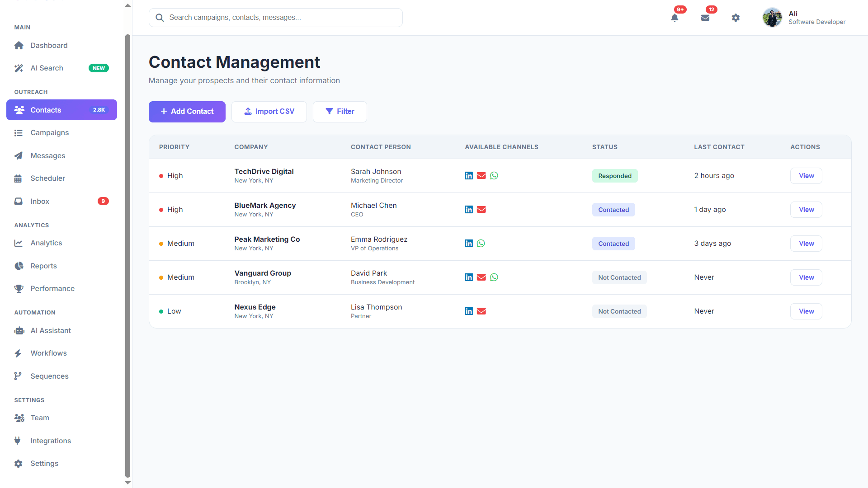The height and width of the screenshot is (488, 868).
Task: Open the mail envelope icon in header
Action: 705,18
